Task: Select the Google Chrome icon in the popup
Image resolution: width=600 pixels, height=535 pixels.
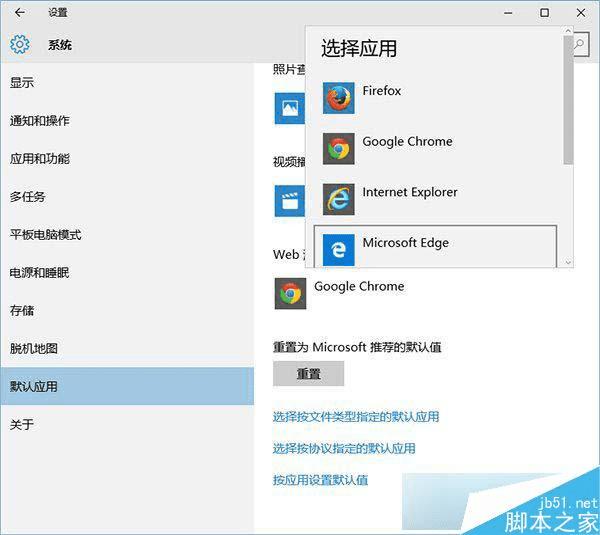Action: pos(338,148)
